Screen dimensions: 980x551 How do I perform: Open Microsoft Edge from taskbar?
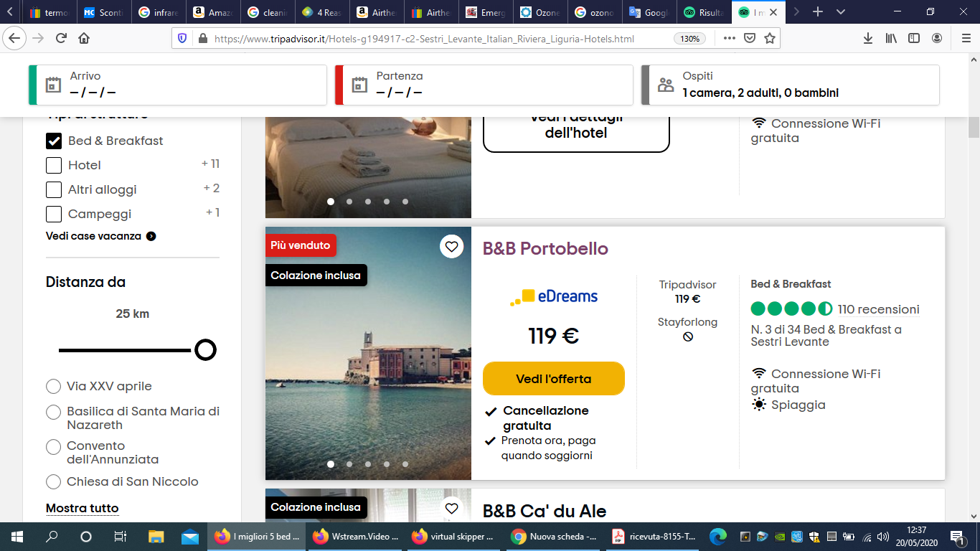pyautogui.click(x=717, y=536)
